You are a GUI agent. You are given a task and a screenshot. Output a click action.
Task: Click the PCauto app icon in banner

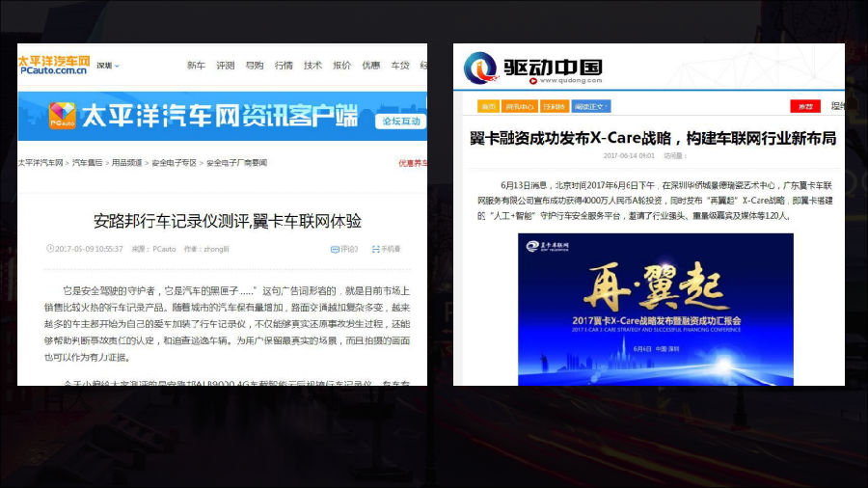63,116
